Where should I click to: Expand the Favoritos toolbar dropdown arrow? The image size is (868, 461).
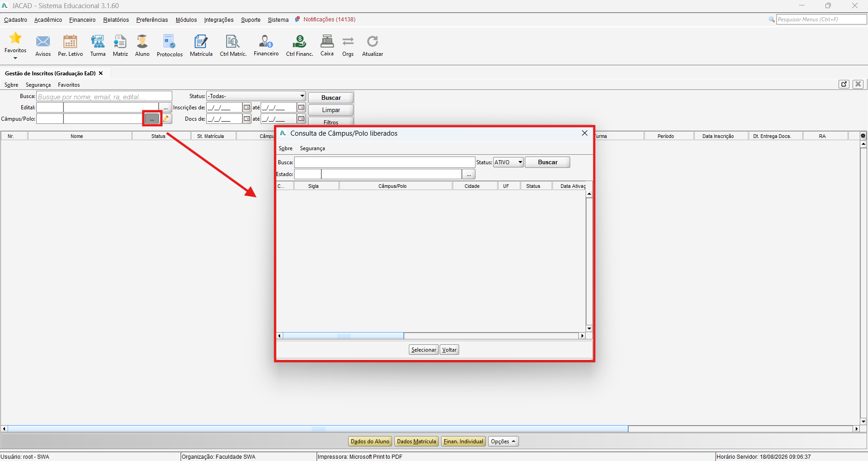click(15, 58)
